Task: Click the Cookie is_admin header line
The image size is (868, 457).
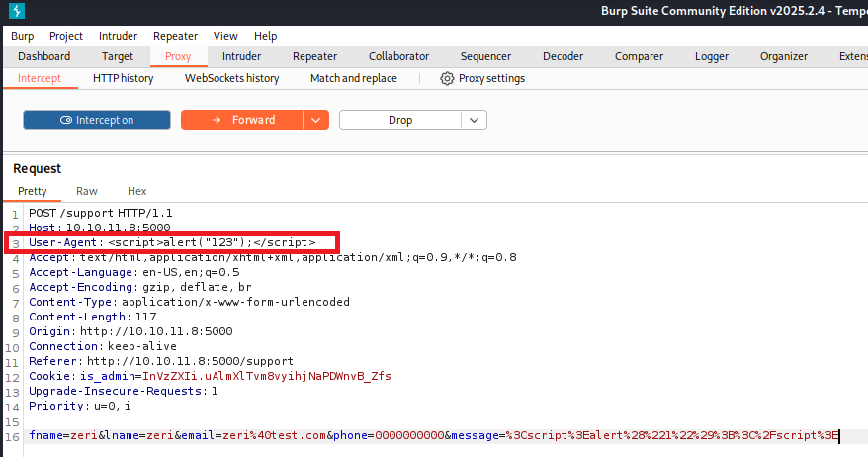Action: click(x=210, y=376)
